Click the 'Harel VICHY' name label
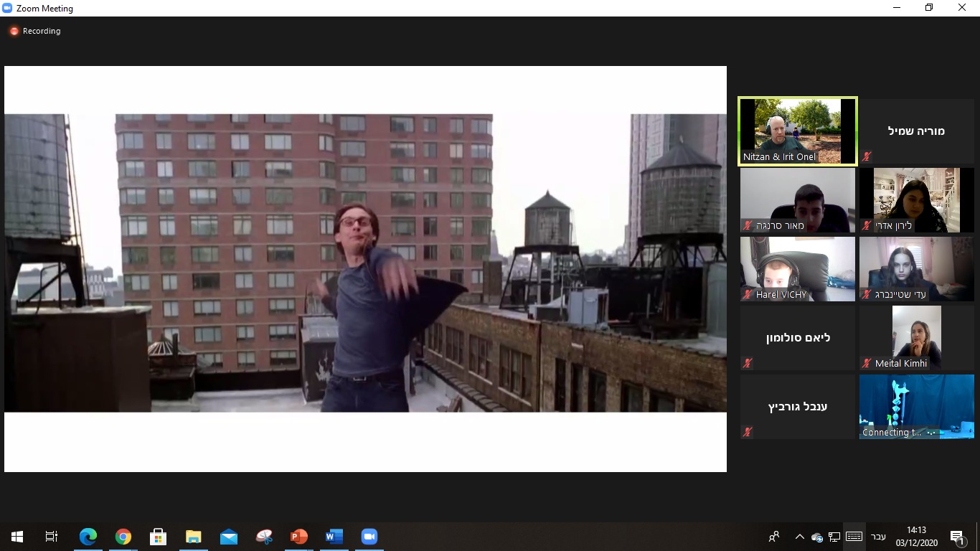This screenshot has width=980, height=551. (781, 294)
